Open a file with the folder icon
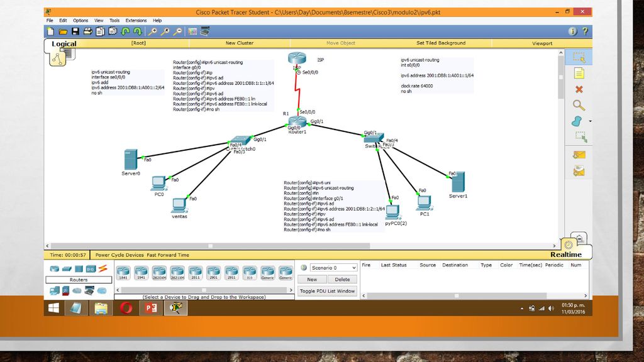Image resolution: width=644 pixels, height=362 pixels. (63, 31)
